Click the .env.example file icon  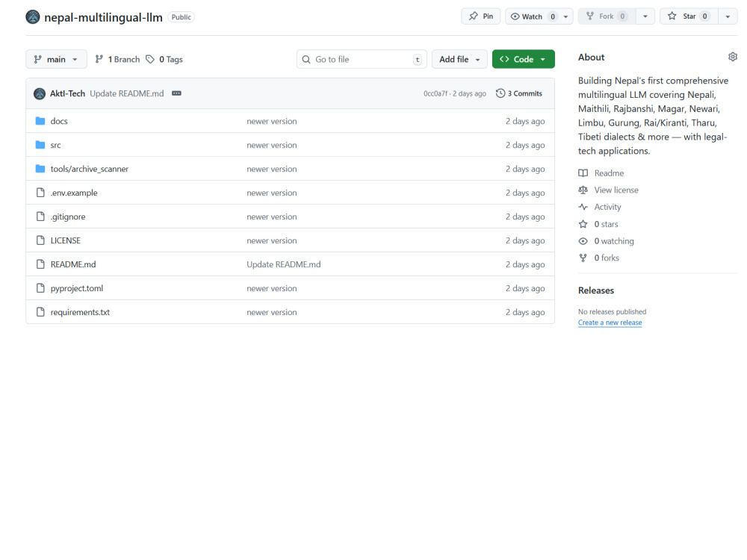(x=40, y=193)
